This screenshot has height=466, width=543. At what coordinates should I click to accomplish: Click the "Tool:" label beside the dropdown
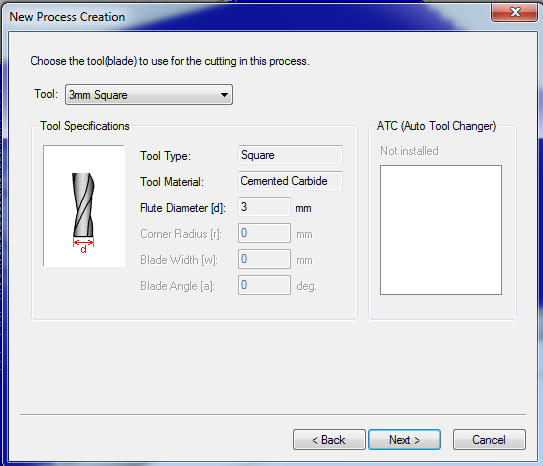pyautogui.click(x=46, y=94)
